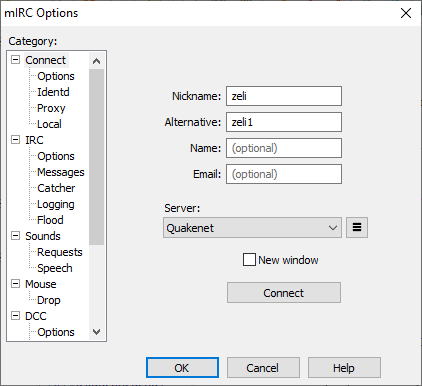
Task: Open Options under DCC
Action: point(56,332)
